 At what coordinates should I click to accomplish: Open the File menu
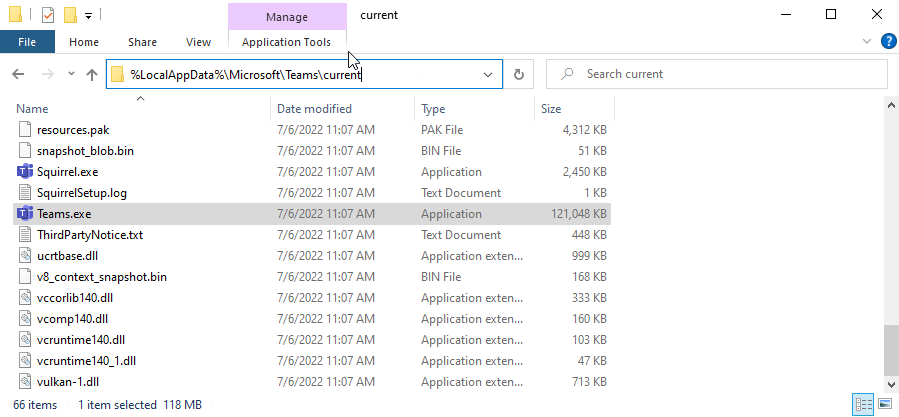click(27, 42)
